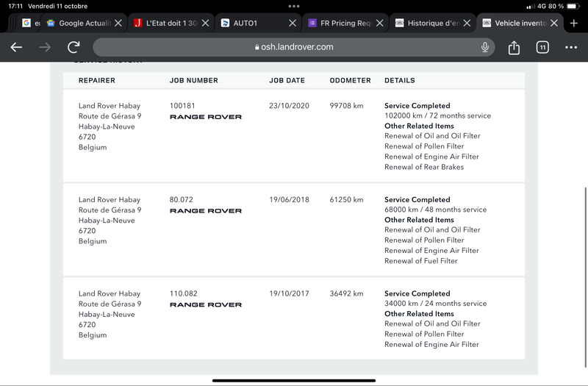Select job date 19/10/2017
The height and width of the screenshot is (386, 588).
point(289,293)
